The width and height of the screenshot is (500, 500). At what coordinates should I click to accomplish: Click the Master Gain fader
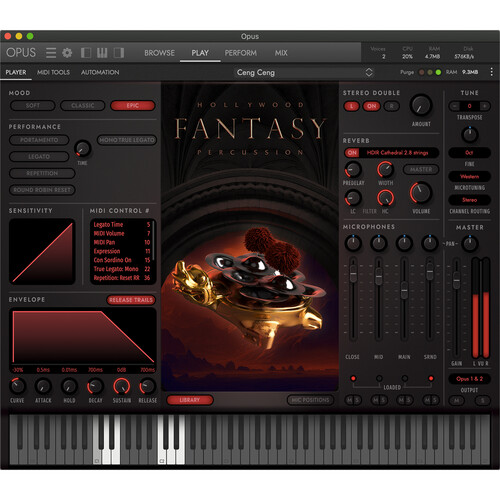pyautogui.click(x=456, y=280)
